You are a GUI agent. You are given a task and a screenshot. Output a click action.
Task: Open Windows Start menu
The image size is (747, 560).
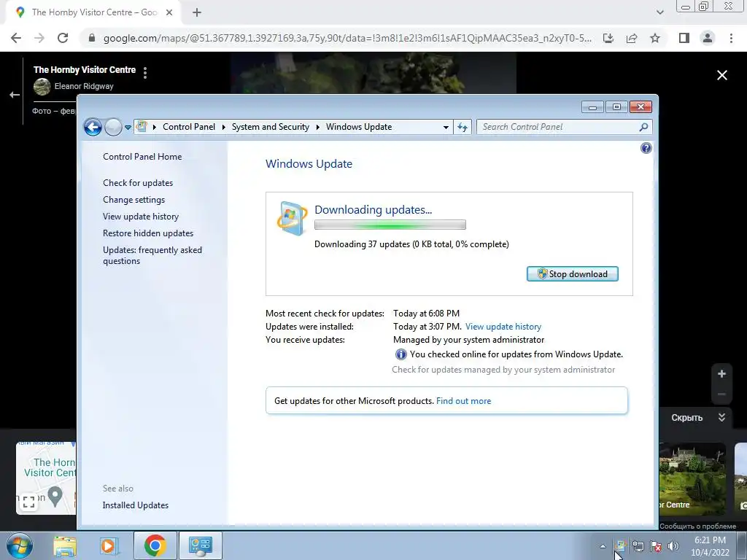19,545
